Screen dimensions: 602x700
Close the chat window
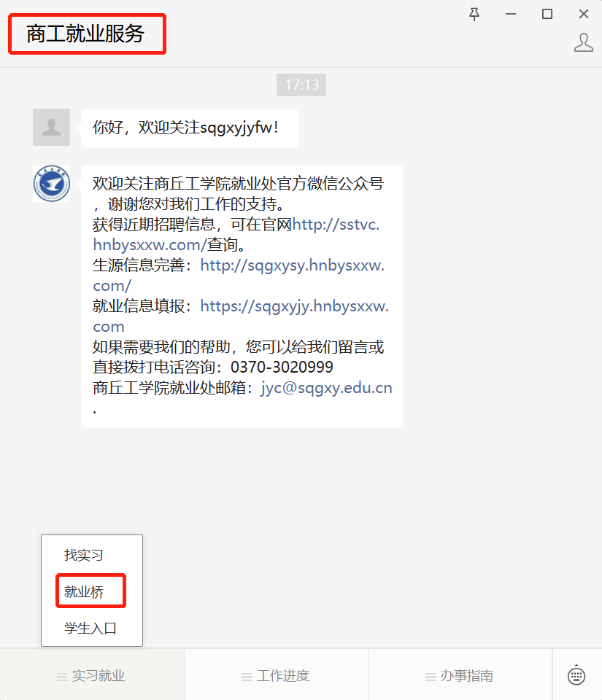(x=583, y=15)
